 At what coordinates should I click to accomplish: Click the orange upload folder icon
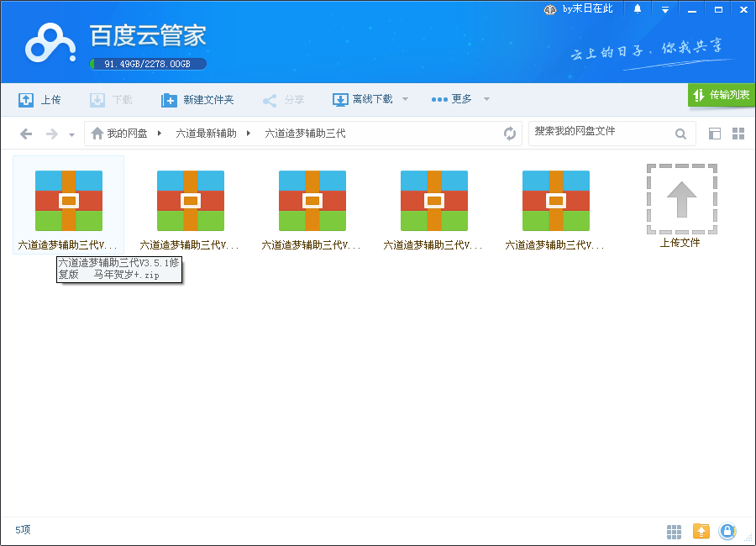click(701, 531)
